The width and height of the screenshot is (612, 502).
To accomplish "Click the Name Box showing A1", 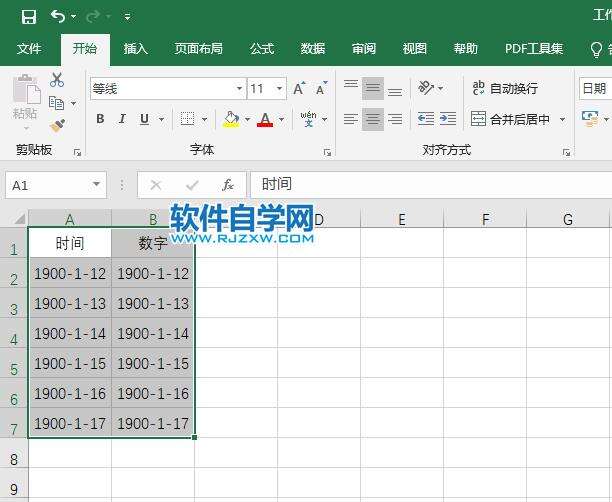I will coord(48,185).
